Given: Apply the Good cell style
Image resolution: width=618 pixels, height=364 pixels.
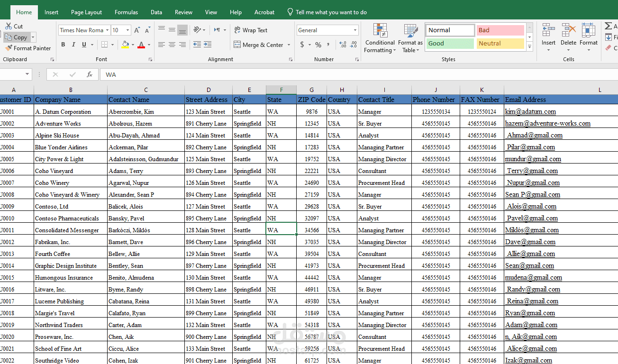Looking at the screenshot, I should pos(450,43).
